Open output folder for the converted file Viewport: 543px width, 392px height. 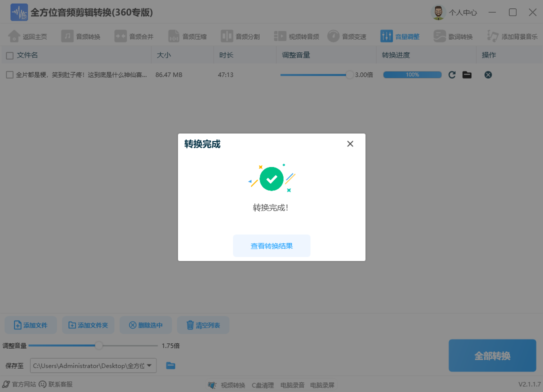pos(467,74)
